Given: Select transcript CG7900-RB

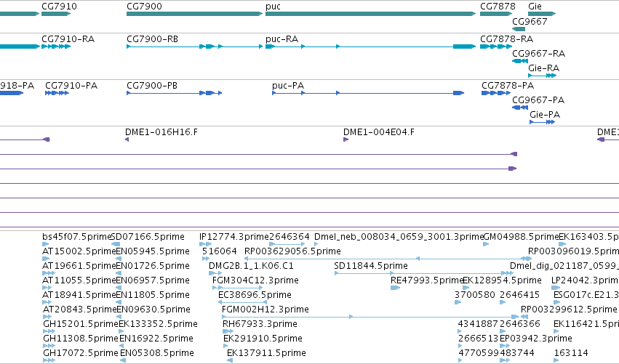Looking at the screenshot, I should click(x=152, y=39).
